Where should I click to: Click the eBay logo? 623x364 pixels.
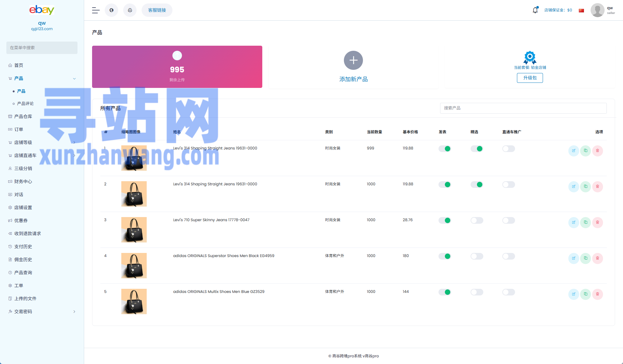point(42,10)
